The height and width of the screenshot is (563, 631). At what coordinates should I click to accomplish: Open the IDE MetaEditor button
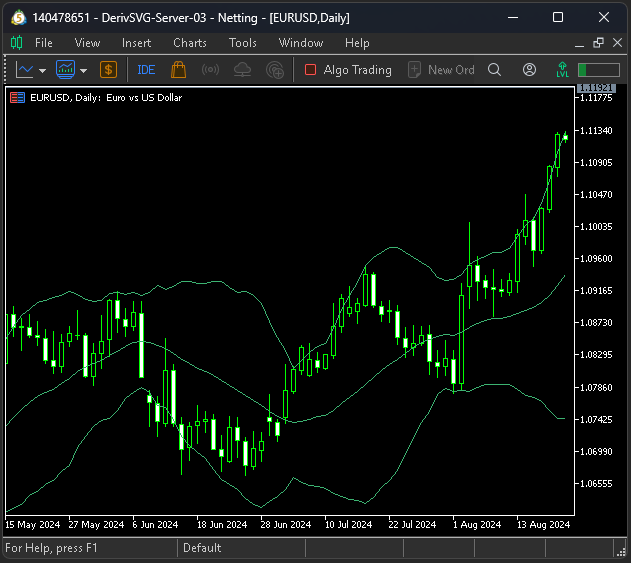(x=146, y=70)
